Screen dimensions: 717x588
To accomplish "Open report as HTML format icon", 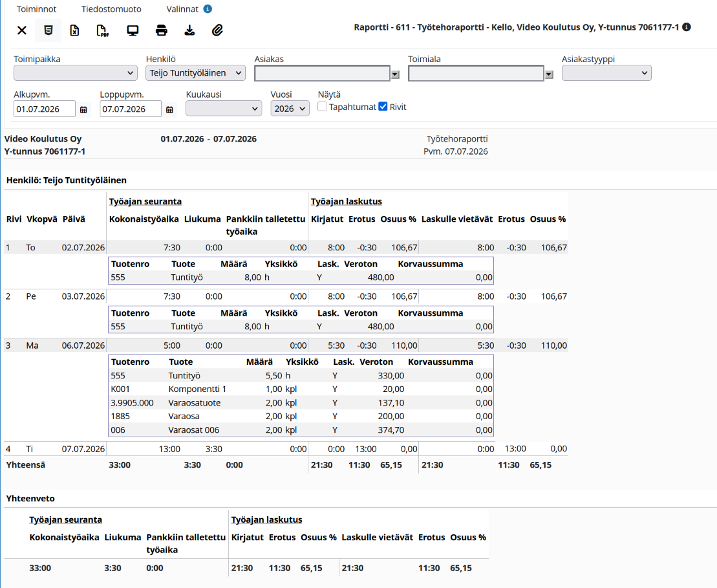I will (48, 30).
